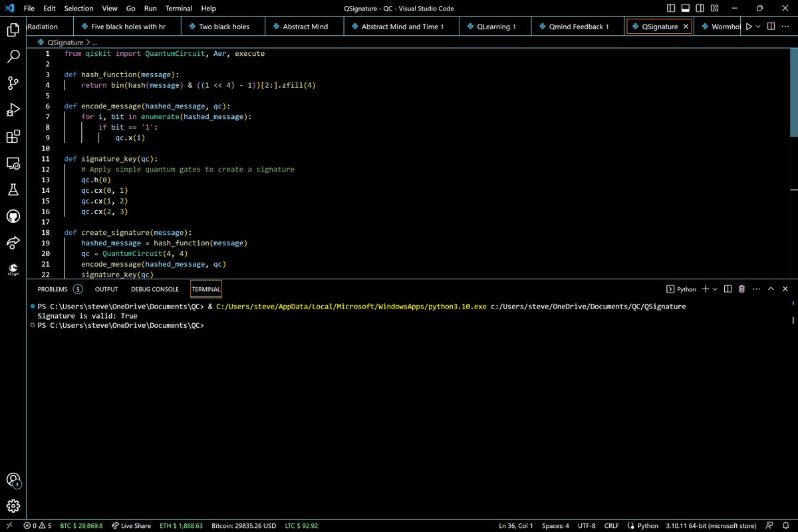Viewport: 798px width, 532px height.
Task: Switch to the PROBLEMS panel tab
Action: click(x=53, y=289)
